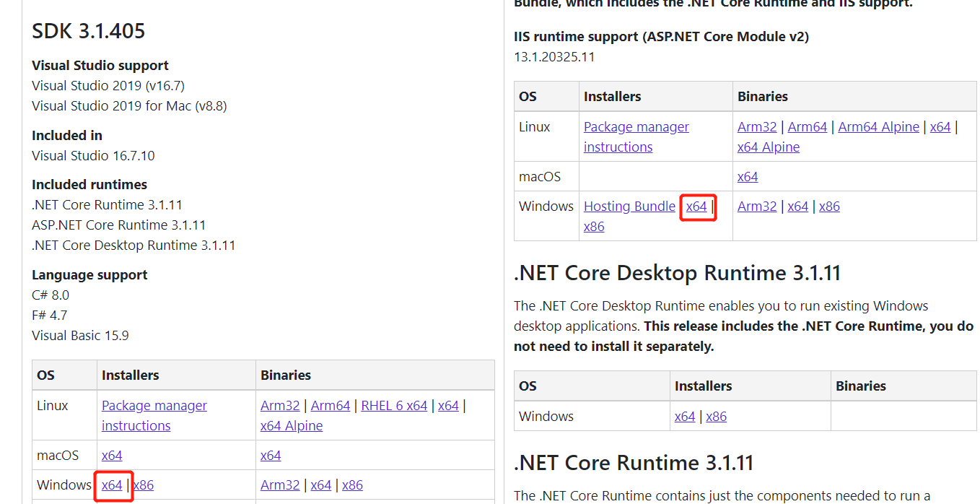Download Windows x64 binary under IIS runtime support table
The image size is (980, 504).
[798, 206]
